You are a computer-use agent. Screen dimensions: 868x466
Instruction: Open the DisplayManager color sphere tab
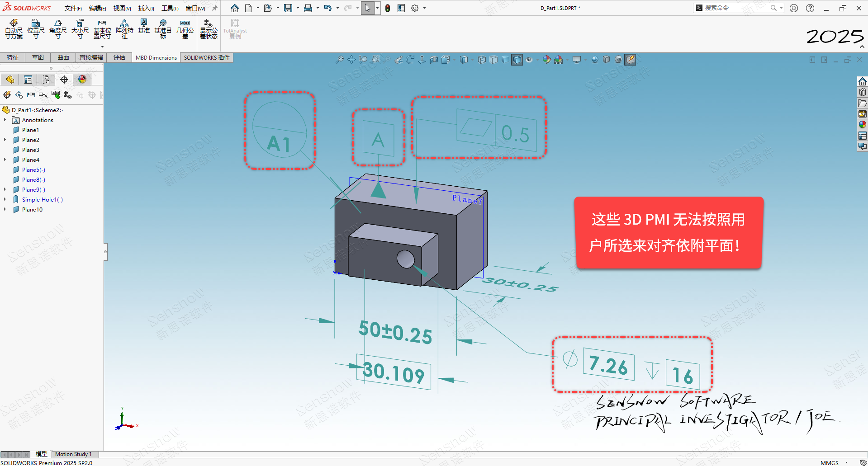click(x=82, y=80)
